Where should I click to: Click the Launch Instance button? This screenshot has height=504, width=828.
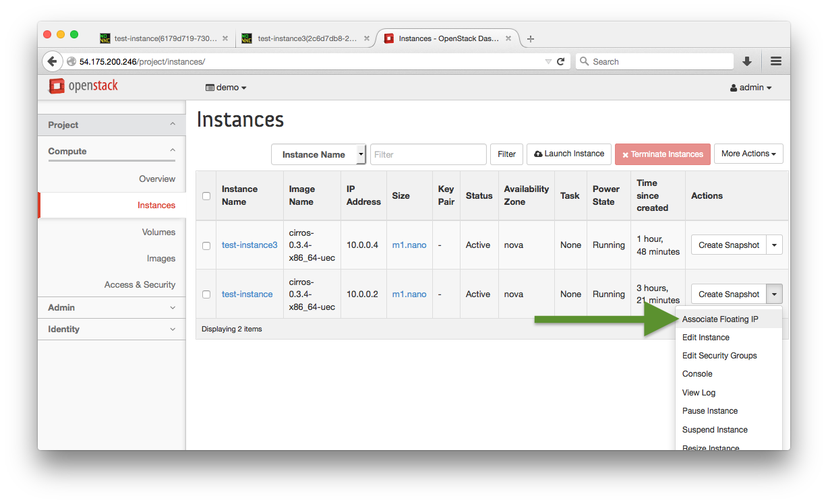[x=568, y=154]
